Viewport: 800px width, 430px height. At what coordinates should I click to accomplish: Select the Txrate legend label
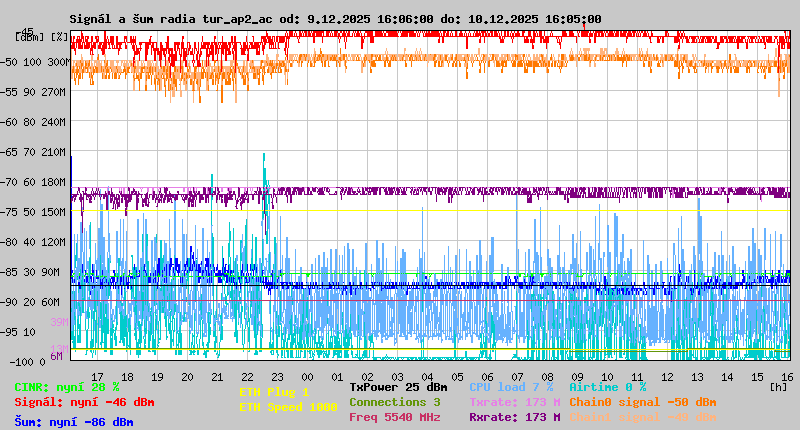point(514,402)
